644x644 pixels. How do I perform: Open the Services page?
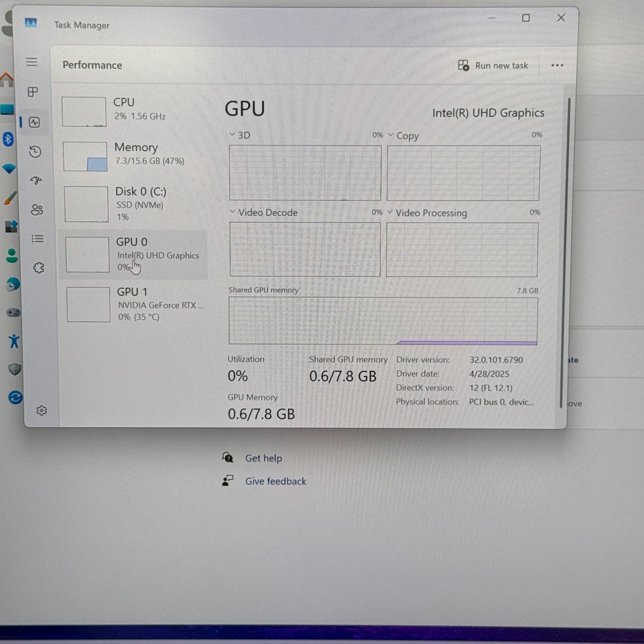coord(38,267)
